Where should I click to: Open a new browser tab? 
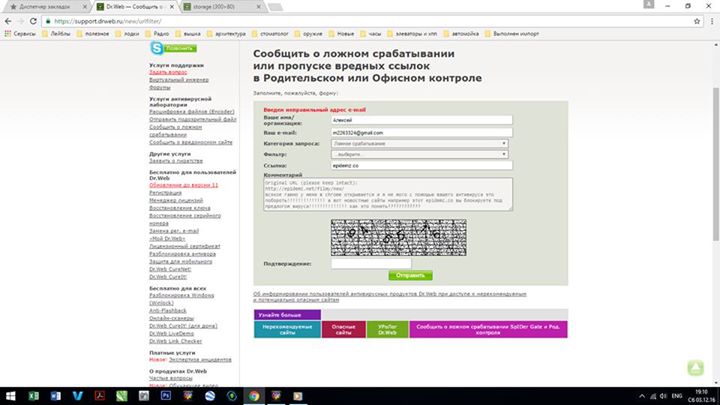click(275, 7)
